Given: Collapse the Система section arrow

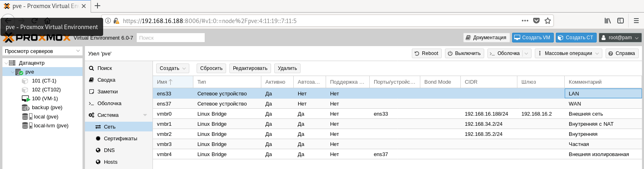Looking at the screenshot, I should (145, 115).
